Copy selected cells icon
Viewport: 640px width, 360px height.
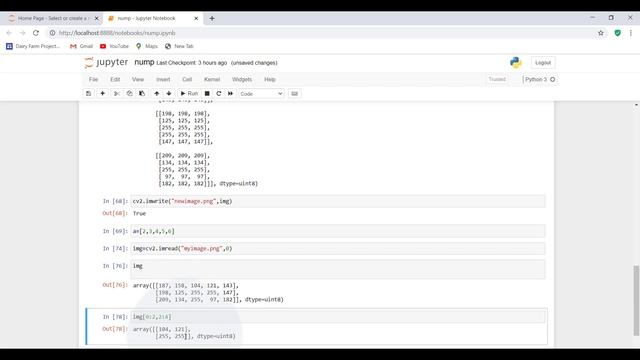(x=129, y=93)
